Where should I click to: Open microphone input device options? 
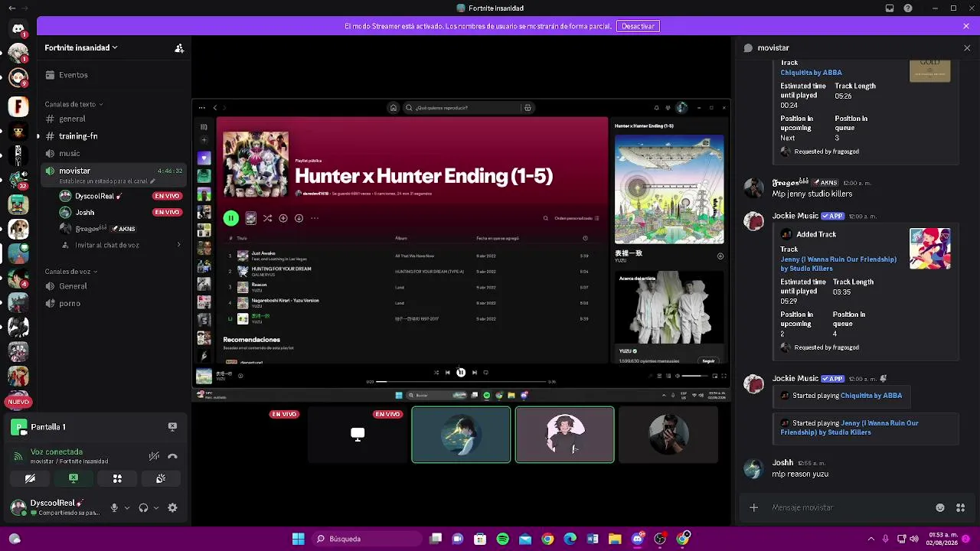(127, 507)
